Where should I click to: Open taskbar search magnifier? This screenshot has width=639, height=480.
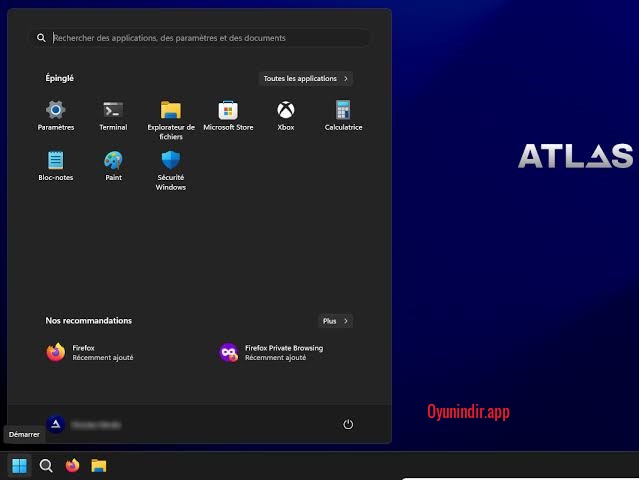(x=46, y=465)
